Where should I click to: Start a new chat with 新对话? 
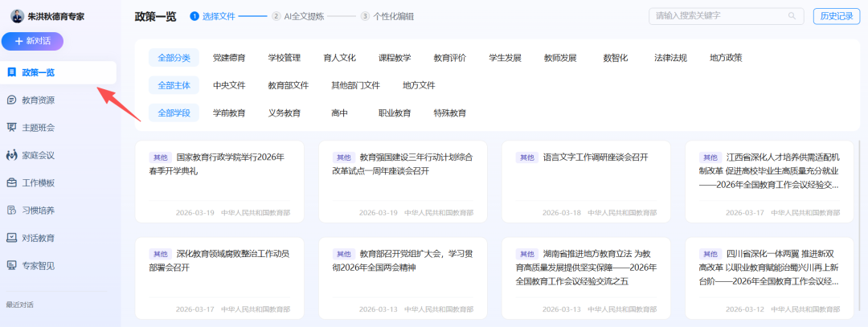[x=32, y=41]
